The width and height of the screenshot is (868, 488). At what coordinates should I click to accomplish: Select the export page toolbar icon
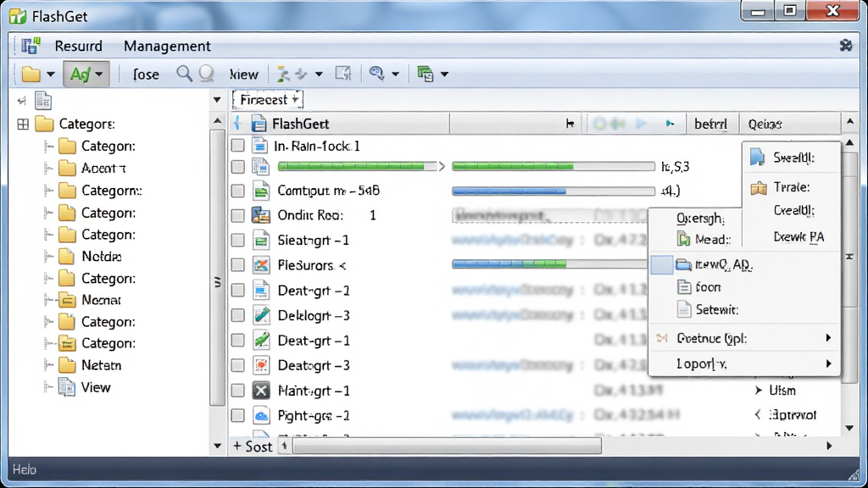click(x=343, y=74)
